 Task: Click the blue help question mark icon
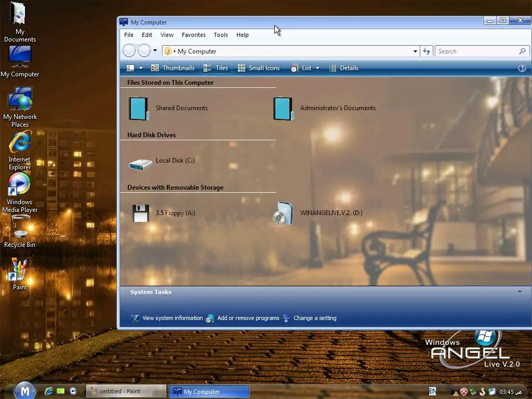point(522,68)
